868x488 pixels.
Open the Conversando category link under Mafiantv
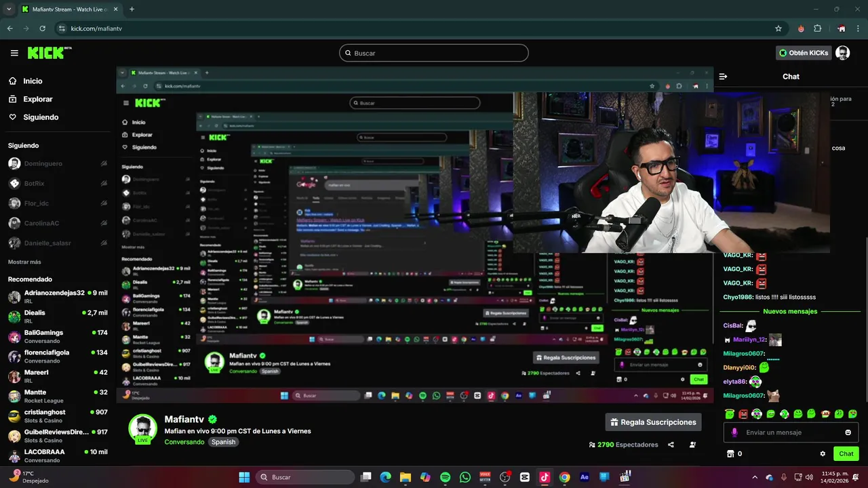click(184, 442)
